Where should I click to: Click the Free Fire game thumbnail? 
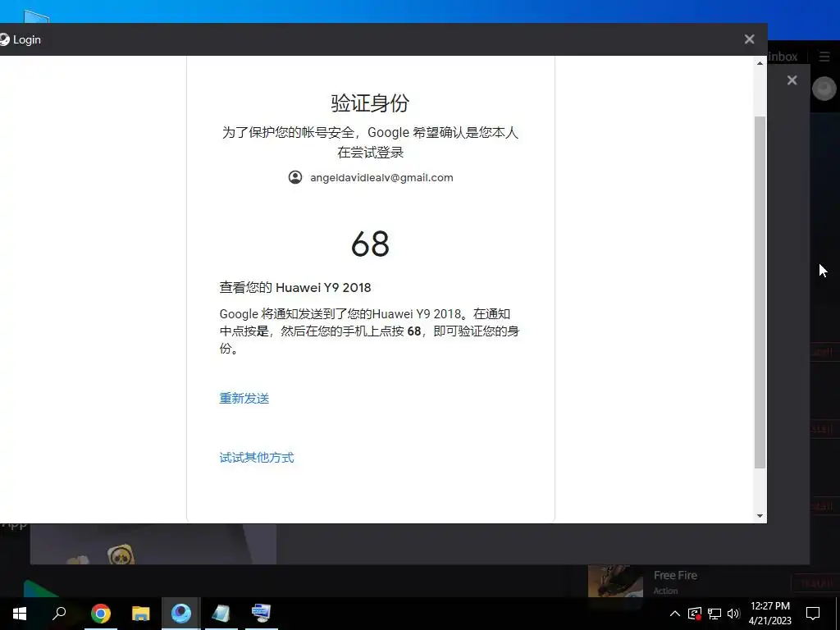tap(615, 582)
